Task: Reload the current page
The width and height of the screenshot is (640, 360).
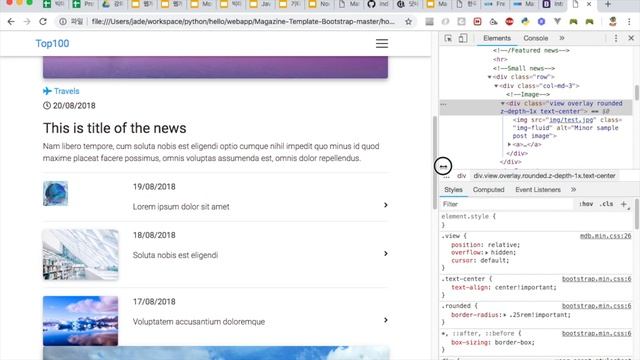Action: 43,22
